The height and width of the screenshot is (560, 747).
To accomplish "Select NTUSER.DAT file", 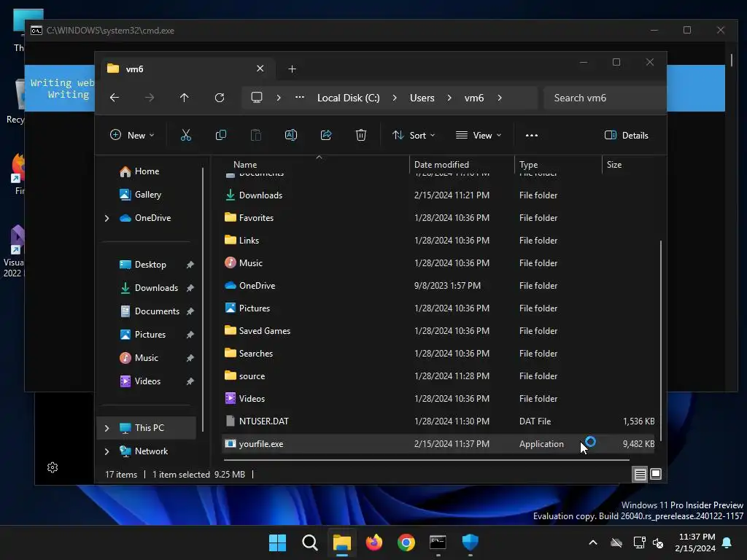I will coord(438,421).
